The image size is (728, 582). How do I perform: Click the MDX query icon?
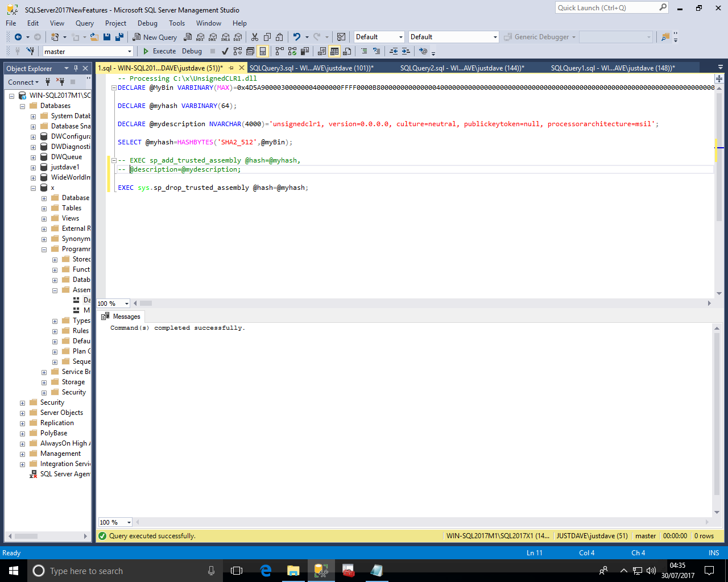[x=200, y=37]
